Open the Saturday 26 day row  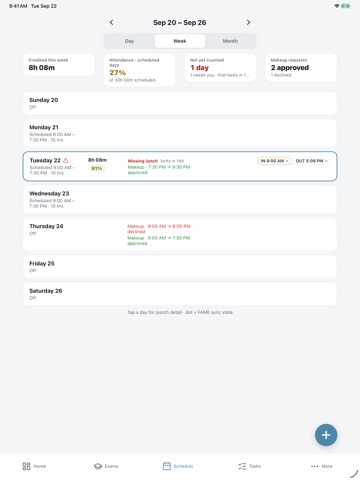(x=180, y=294)
